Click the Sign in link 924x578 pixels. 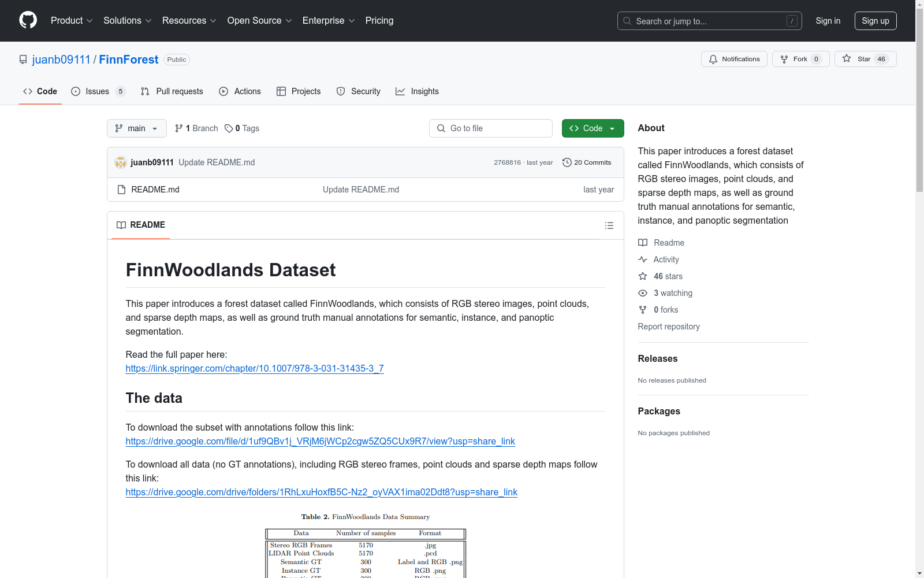point(828,21)
